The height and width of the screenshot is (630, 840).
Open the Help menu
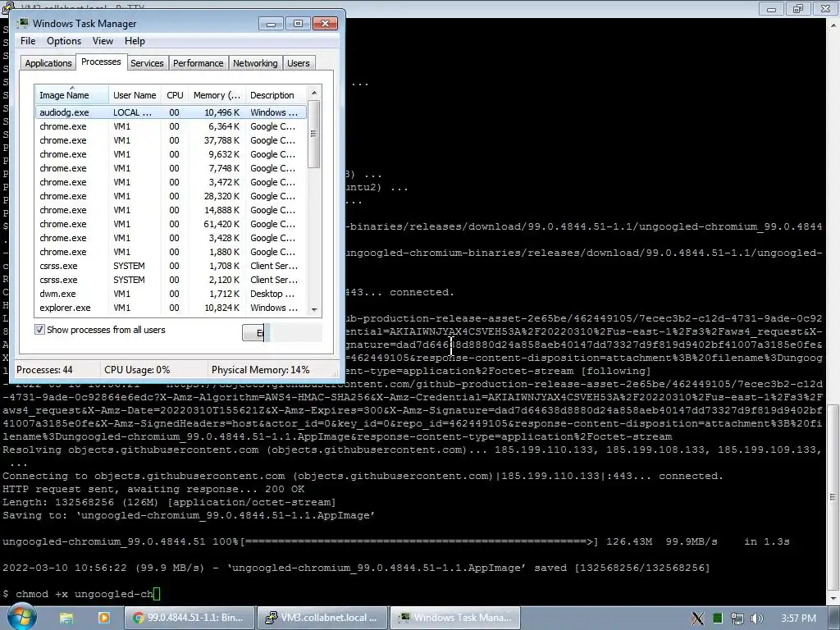pos(135,41)
